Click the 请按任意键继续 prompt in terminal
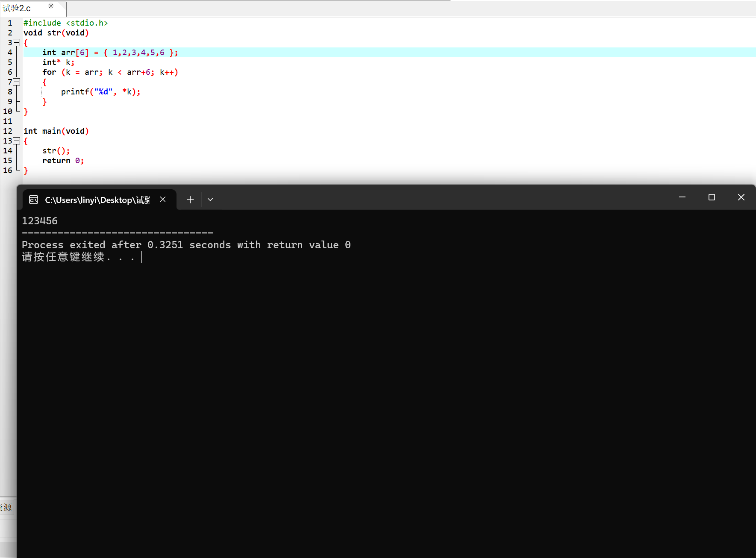756x558 pixels. (78, 257)
